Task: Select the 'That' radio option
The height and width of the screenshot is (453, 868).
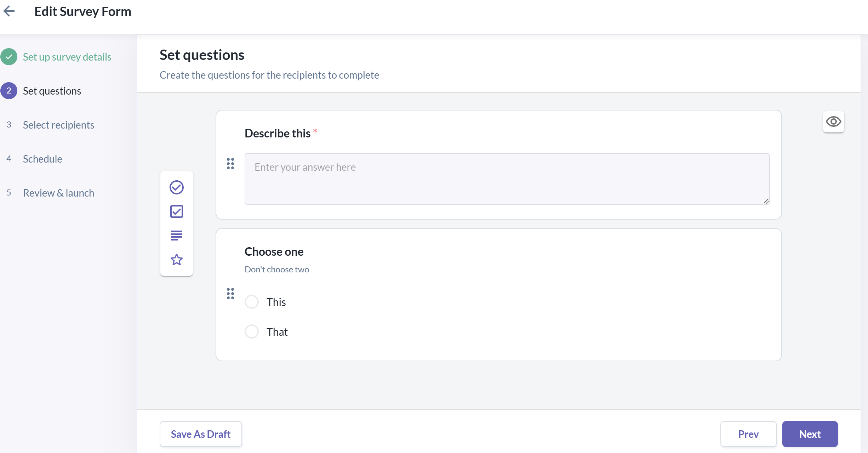Action: [x=252, y=332]
